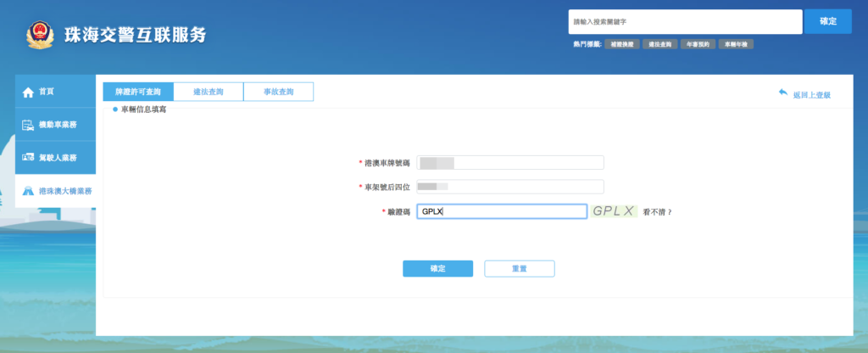Click the 返回上壹級 link
The height and width of the screenshot is (353, 868).
point(811,95)
